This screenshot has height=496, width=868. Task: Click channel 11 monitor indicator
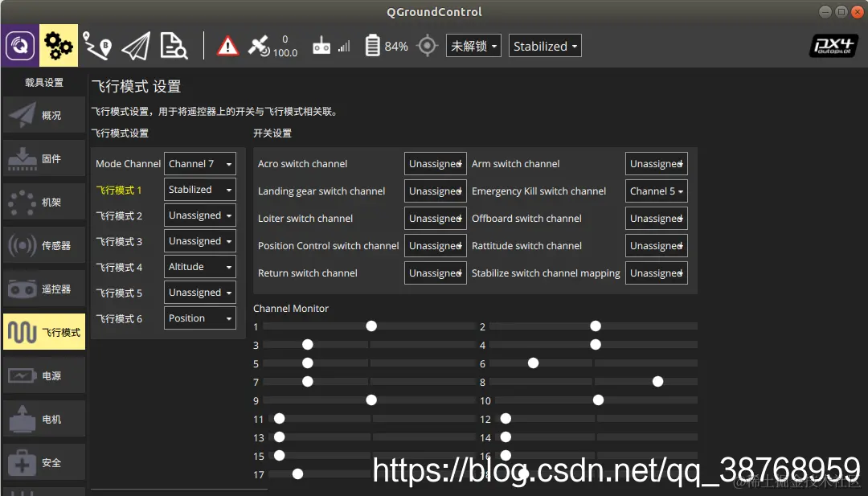click(x=279, y=419)
